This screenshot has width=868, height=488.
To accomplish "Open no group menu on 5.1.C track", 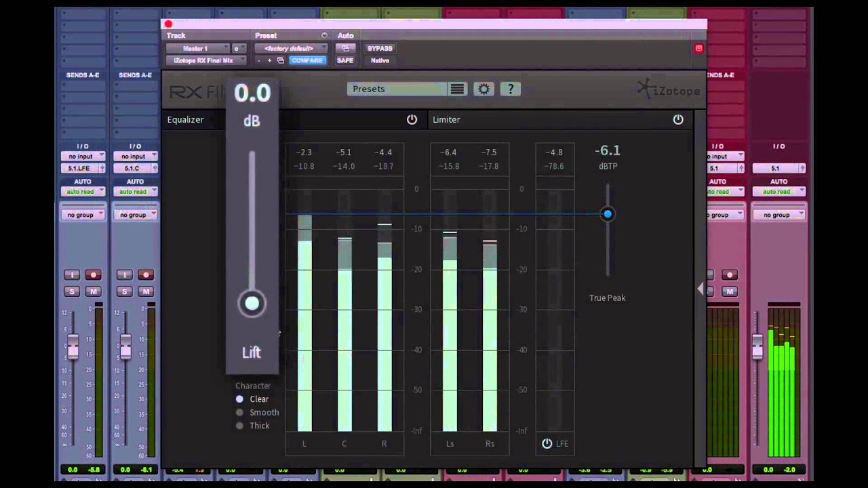I will point(136,215).
